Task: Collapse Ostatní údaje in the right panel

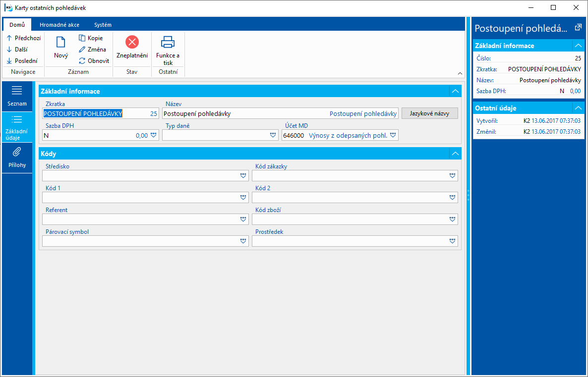Action: pyautogui.click(x=578, y=108)
